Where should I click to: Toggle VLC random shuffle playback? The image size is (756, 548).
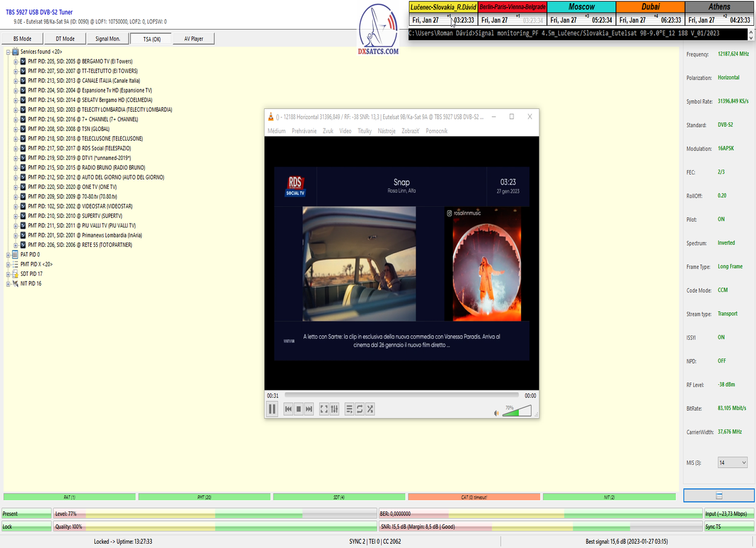(370, 409)
